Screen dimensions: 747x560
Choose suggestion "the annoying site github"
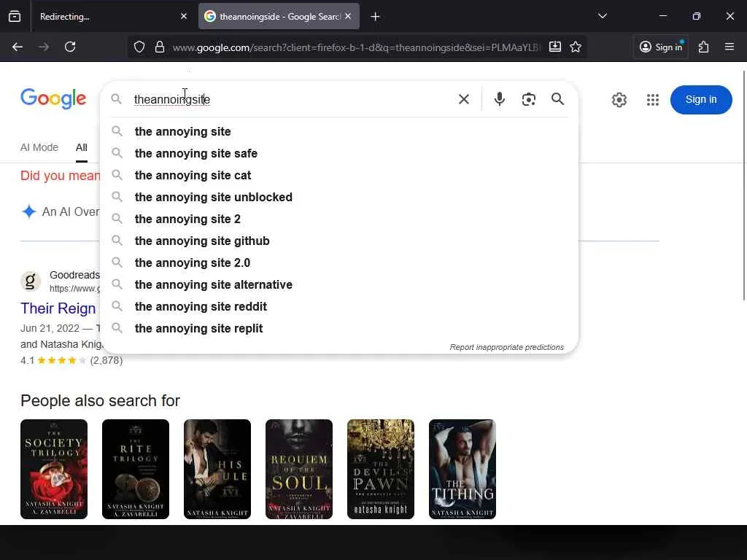(x=339, y=241)
